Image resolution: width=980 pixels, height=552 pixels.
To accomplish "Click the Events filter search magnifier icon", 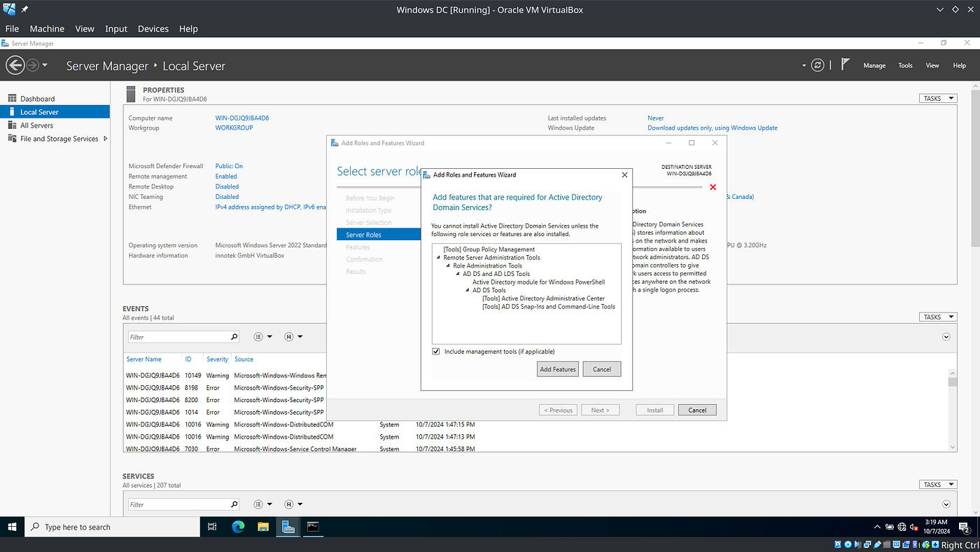I will pyautogui.click(x=234, y=337).
